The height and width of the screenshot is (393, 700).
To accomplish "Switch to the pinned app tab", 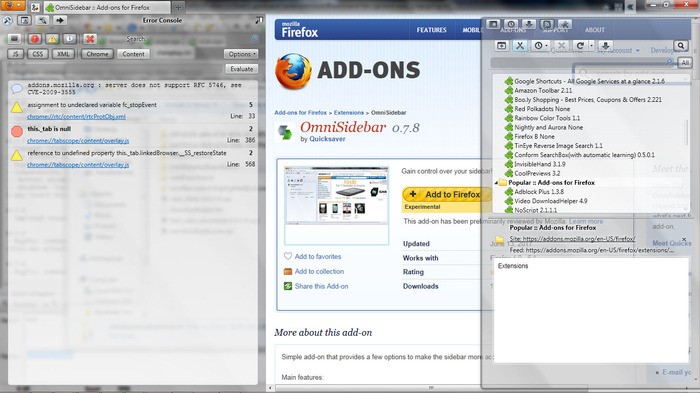I will coord(34,8).
